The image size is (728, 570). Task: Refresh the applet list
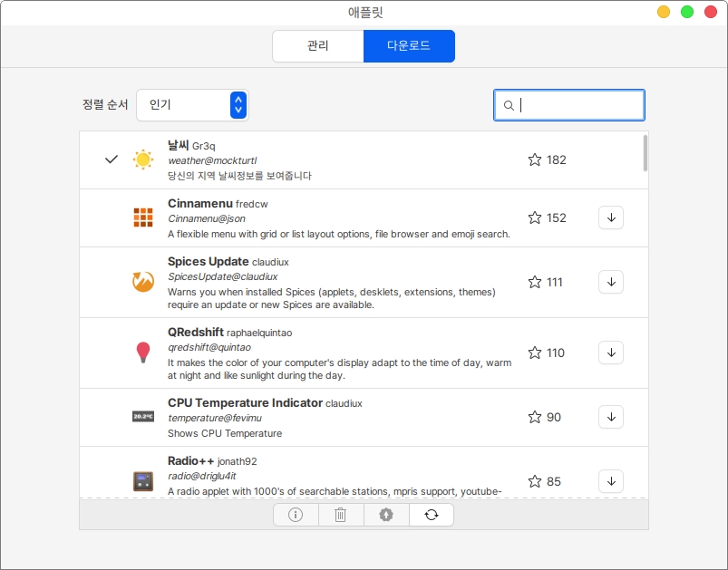tap(432, 515)
